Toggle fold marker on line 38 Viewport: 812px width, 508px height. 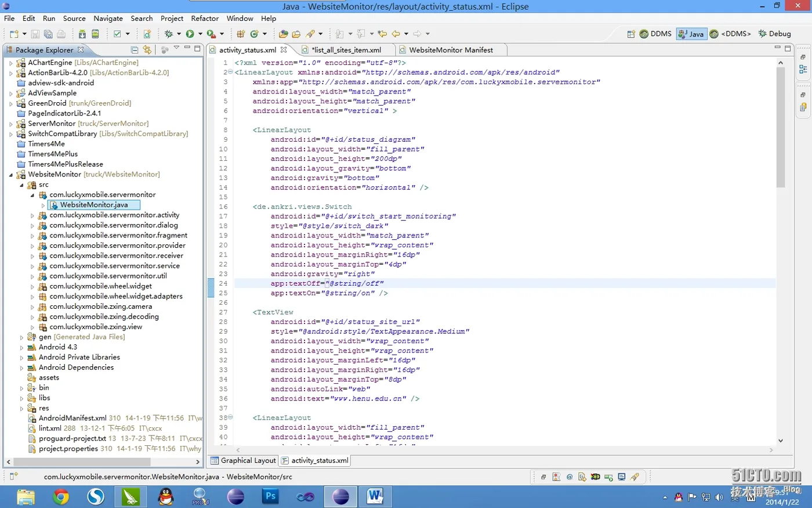pos(230,417)
